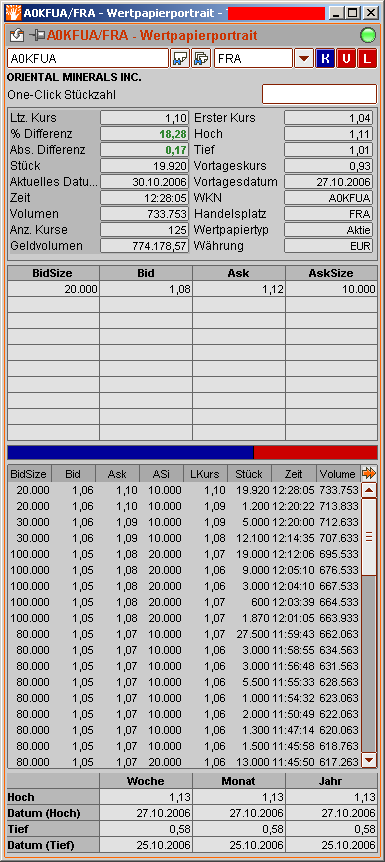
Task: Click the scrollbar up arrow in trade list
Action: [369, 490]
